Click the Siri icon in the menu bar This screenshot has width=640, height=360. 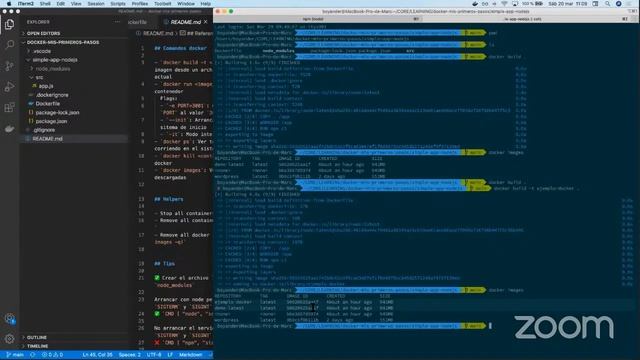tap(618, 4)
